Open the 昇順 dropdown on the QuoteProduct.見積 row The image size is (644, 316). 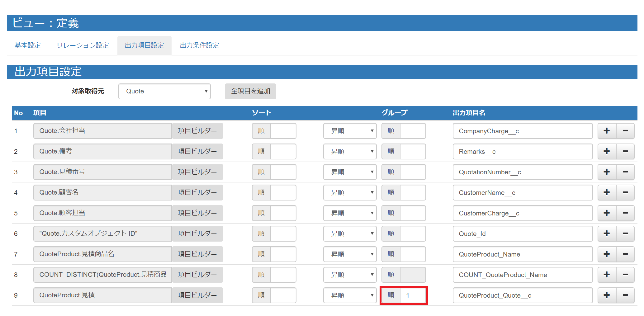pyautogui.click(x=350, y=295)
